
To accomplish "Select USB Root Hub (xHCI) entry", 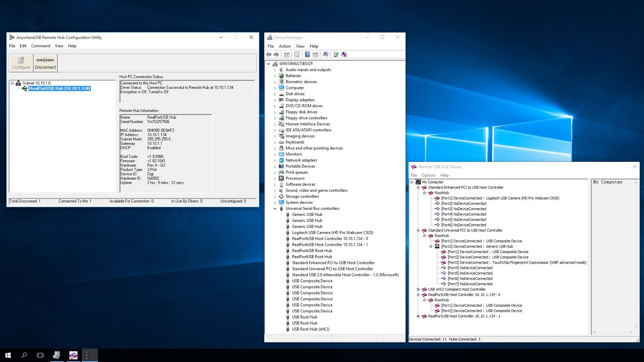I will tap(311, 329).
